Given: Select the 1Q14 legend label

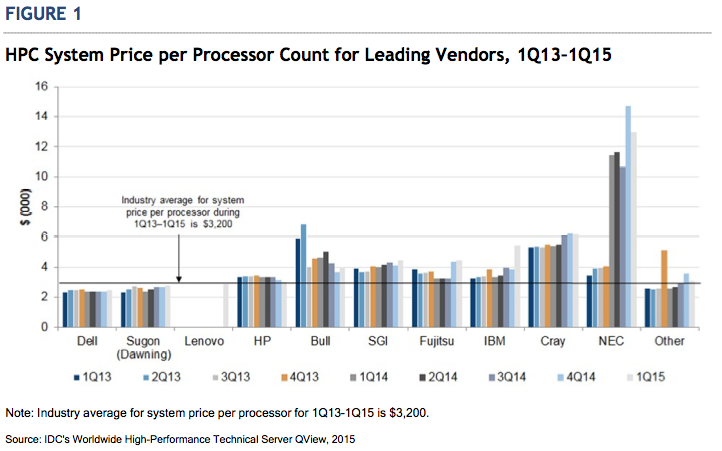Looking at the screenshot, I should point(373,377).
